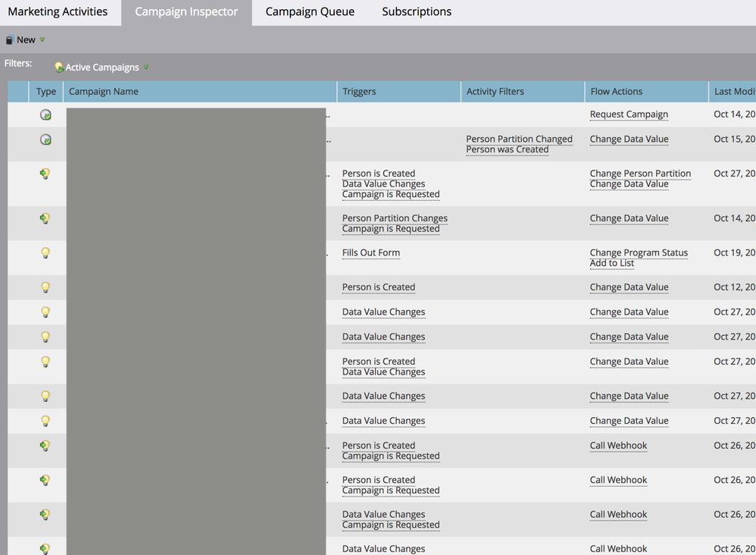Switch to the Marketing Activities tab
756x555 pixels.
click(58, 12)
